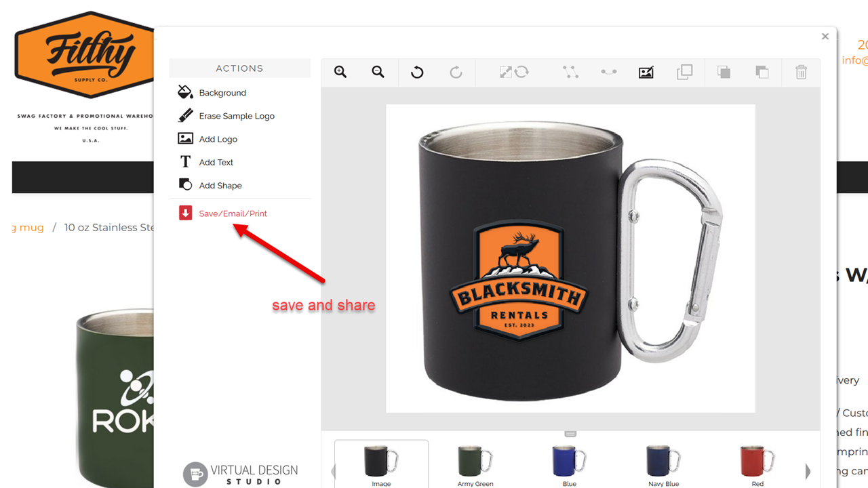868x488 pixels.
Task: Close the design studio dialog
Action: 825,37
